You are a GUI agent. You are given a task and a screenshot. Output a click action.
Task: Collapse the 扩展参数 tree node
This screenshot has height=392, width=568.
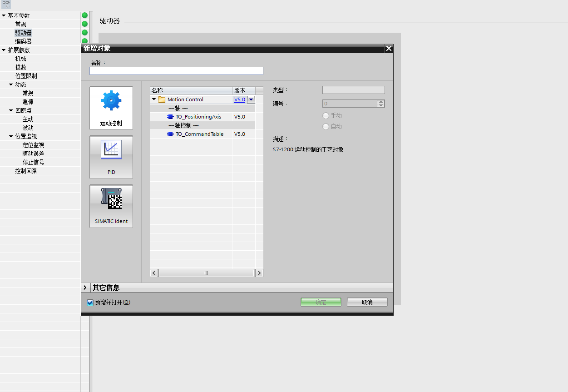[x=4, y=50]
